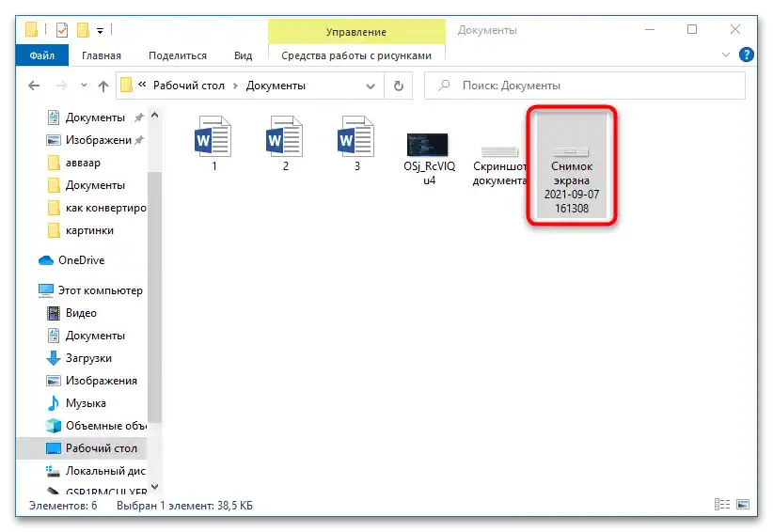Expand the address bar history dropdown

(371, 86)
